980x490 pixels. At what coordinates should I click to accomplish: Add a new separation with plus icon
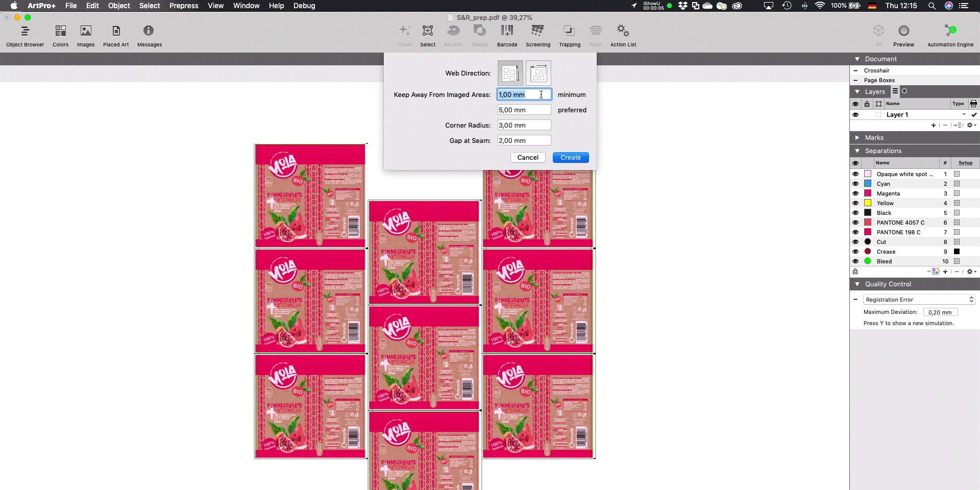[x=945, y=272]
